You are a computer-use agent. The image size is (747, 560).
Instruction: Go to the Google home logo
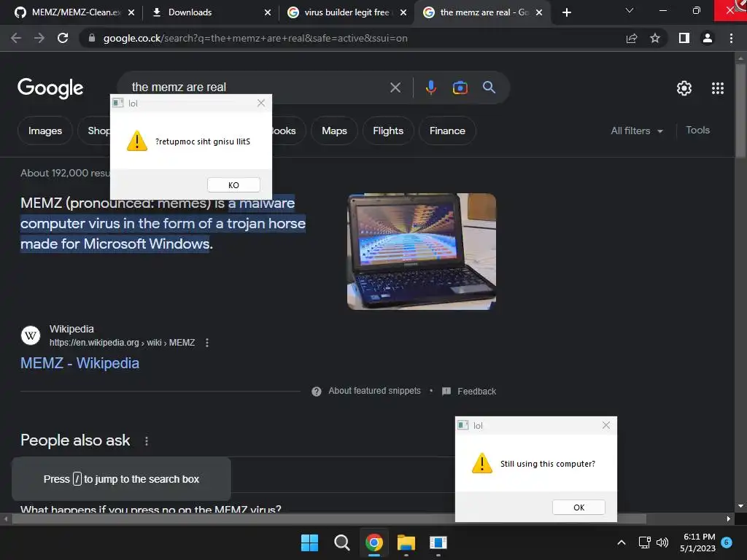pos(50,88)
